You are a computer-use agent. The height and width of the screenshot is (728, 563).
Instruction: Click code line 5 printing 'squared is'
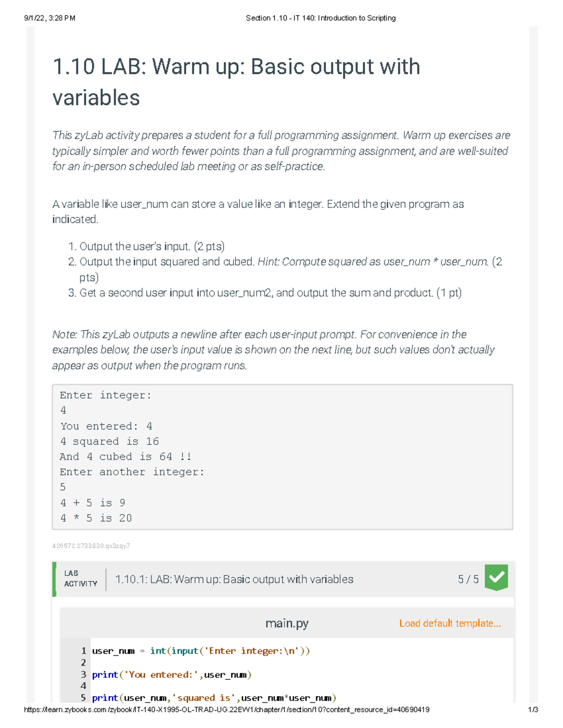[x=214, y=698]
